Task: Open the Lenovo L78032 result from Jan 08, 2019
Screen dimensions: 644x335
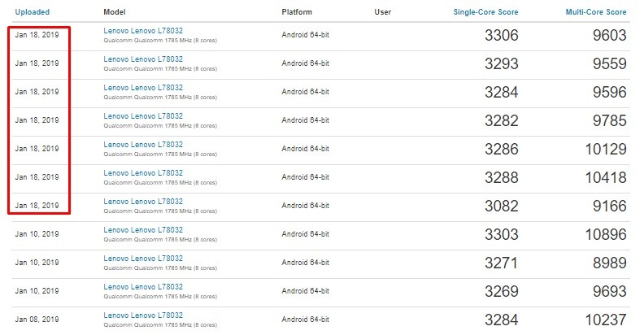Action: pos(143,315)
